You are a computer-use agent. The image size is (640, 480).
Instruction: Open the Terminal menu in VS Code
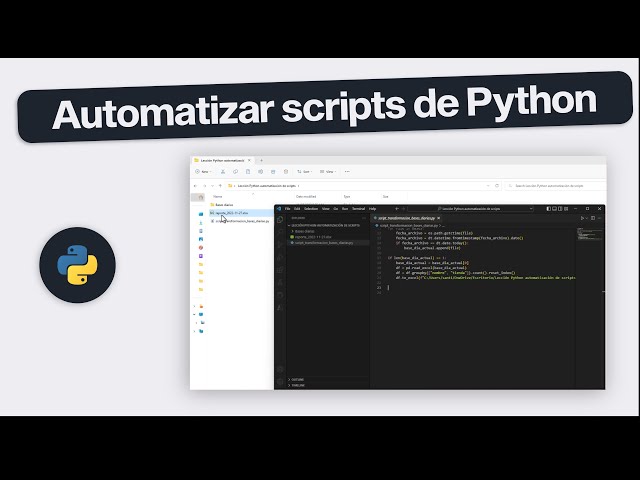click(x=358, y=209)
